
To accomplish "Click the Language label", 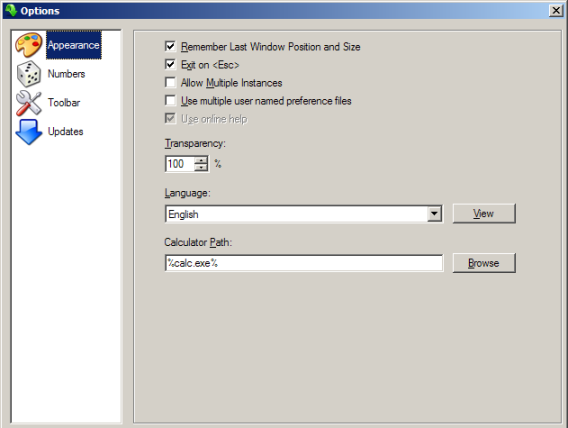I will [187, 193].
